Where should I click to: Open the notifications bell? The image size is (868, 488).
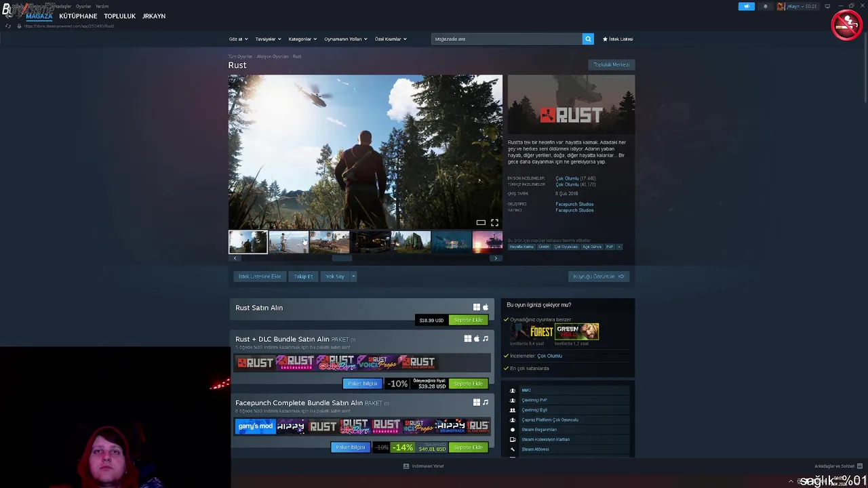click(766, 6)
